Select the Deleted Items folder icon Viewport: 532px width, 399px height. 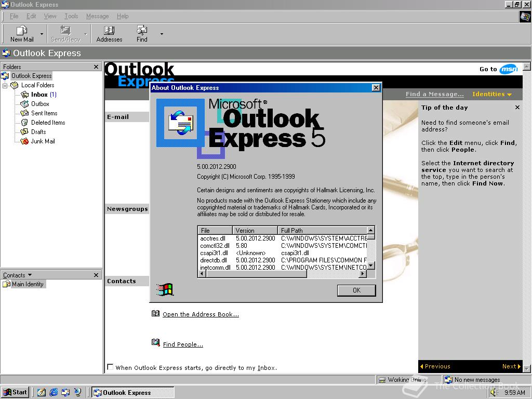tap(24, 123)
